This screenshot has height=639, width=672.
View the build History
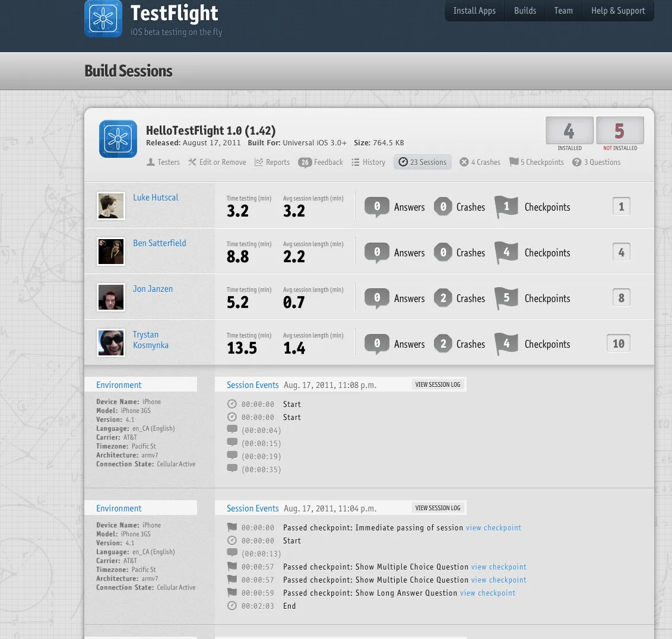[x=368, y=162]
